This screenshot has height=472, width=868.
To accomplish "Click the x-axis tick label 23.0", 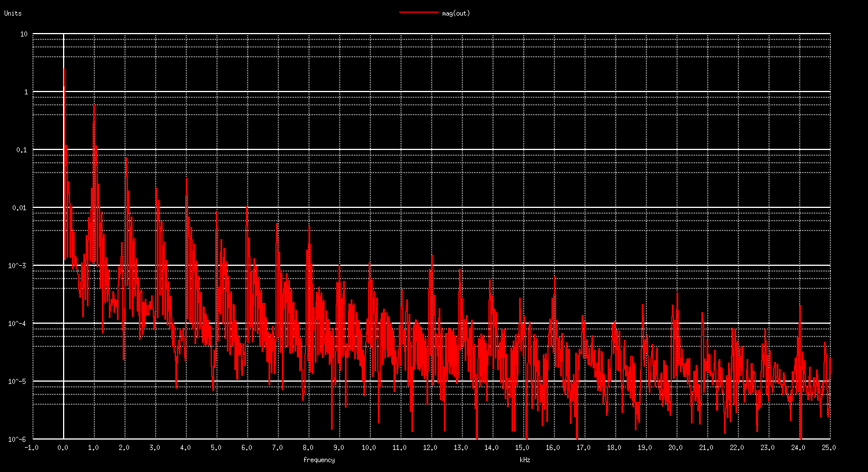I will click(x=767, y=448).
